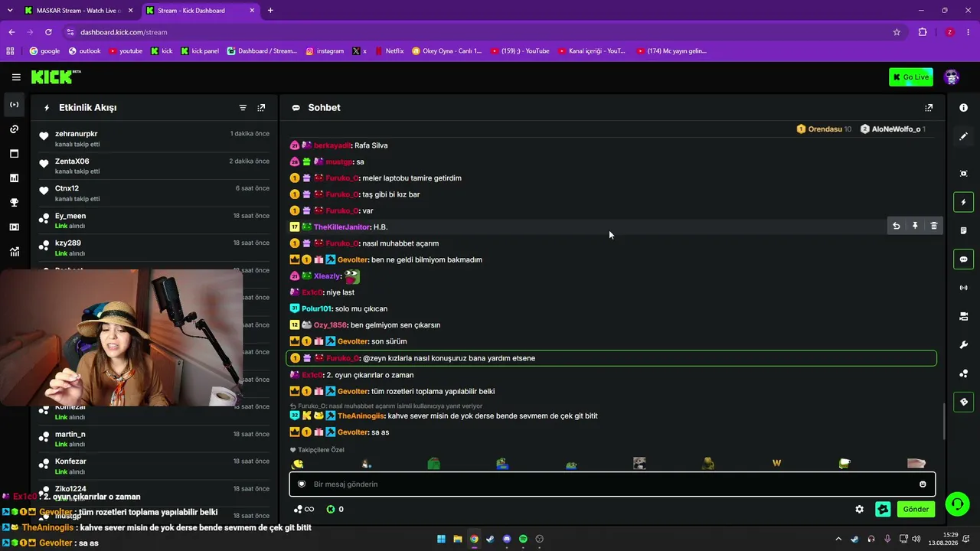This screenshot has height=551, width=980.
Task: Focus the Bir mesaj gönderin input
Action: click(612, 484)
